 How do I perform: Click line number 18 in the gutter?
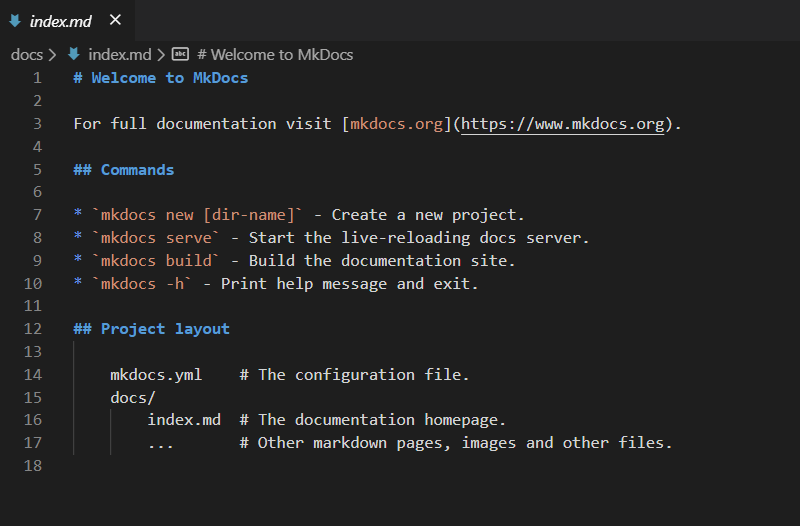[x=33, y=466]
